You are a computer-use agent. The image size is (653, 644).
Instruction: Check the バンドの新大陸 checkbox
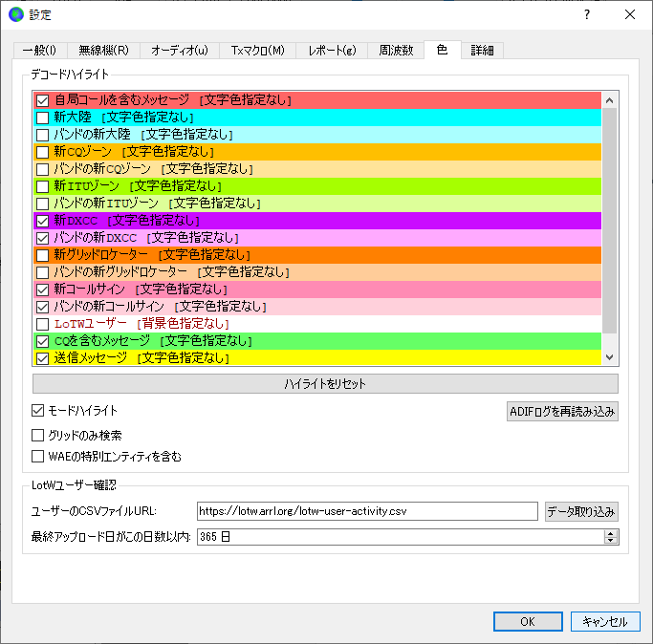[42, 135]
